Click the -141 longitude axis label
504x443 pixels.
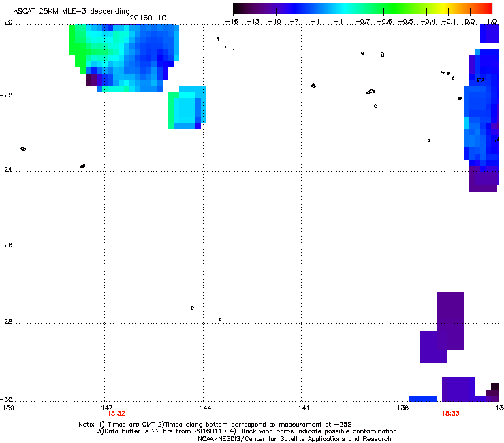pyautogui.click(x=302, y=408)
